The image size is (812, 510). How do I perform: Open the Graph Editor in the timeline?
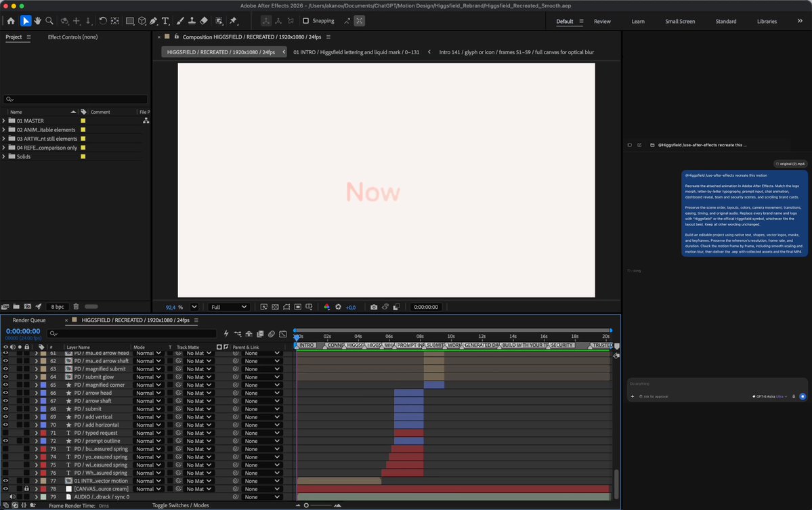click(x=283, y=334)
